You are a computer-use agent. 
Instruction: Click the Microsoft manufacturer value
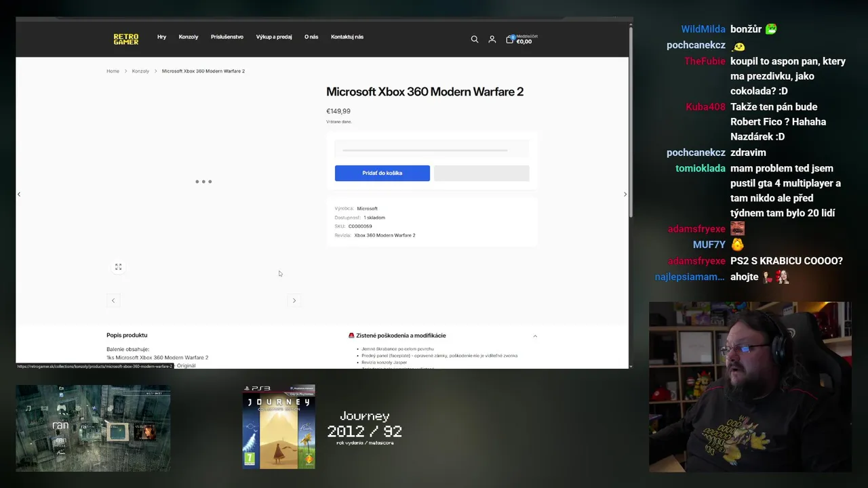point(367,209)
